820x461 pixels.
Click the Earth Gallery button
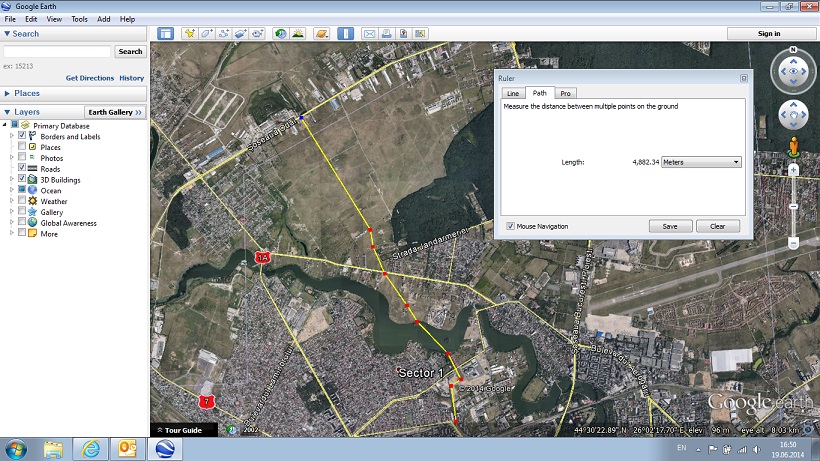pos(115,112)
